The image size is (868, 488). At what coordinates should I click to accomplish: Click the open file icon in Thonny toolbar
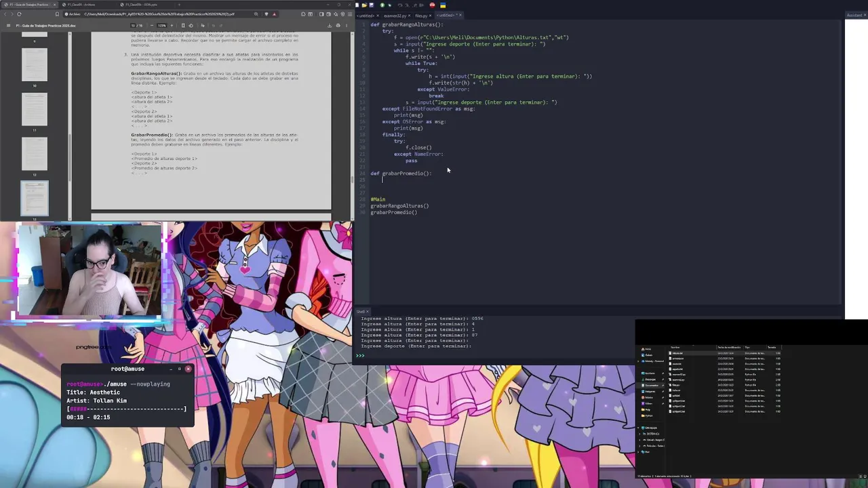click(364, 5)
